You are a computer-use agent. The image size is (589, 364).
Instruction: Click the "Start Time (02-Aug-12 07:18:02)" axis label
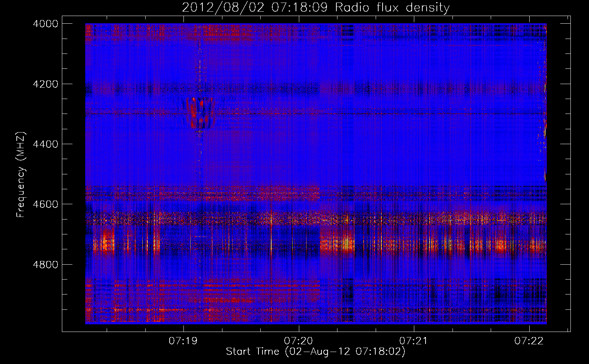pyautogui.click(x=315, y=352)
